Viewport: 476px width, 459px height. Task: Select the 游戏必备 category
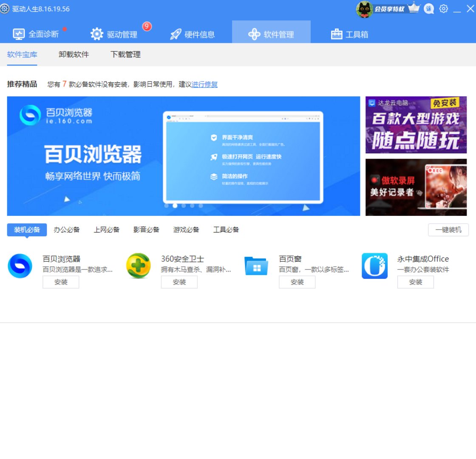(186, 230)
